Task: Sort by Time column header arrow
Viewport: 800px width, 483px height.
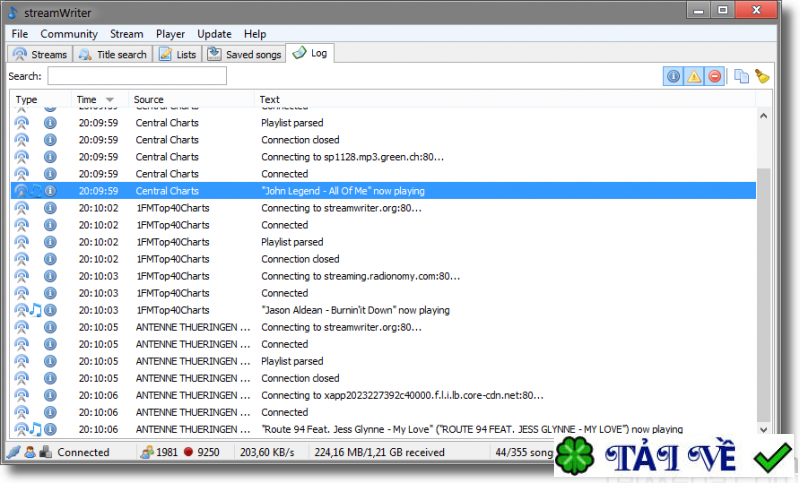Action: pos(110,99)
